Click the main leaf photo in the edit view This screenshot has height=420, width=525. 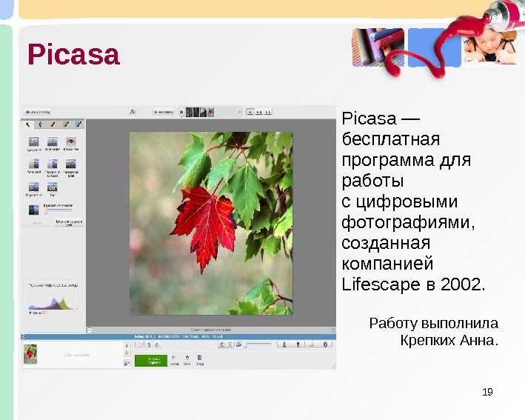[x=211, y=223]
